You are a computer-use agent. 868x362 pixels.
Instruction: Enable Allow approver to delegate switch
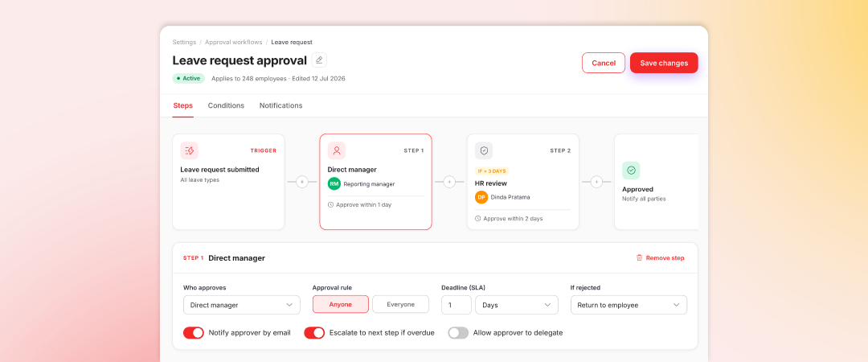pos(458,332)
